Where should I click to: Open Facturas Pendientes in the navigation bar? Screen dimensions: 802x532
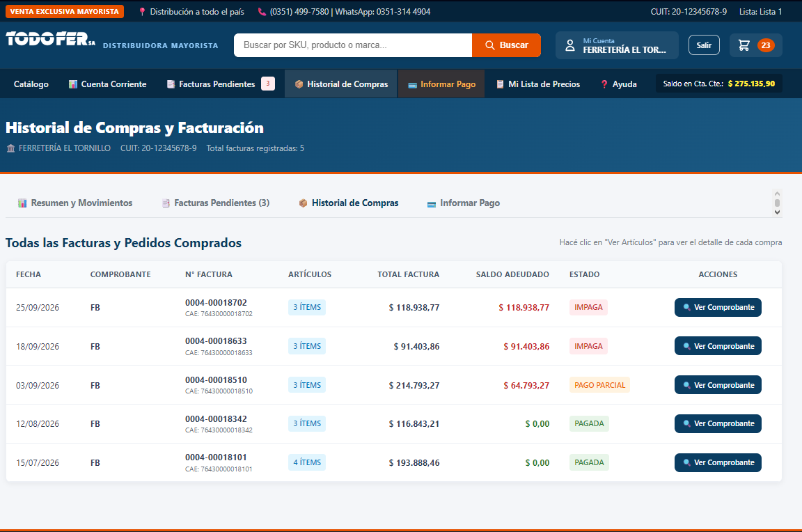[x=221, y=84]
